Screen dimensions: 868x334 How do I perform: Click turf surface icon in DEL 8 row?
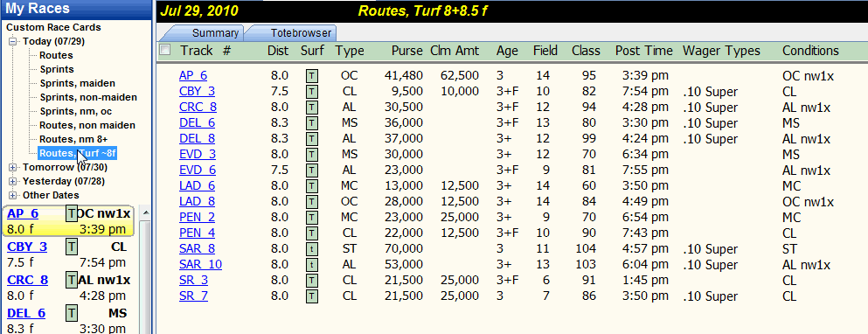(x=312, y=138)
